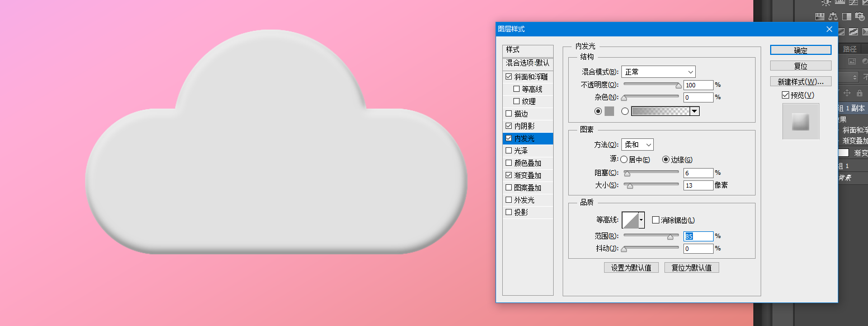Screen dimensions: 868x326
Task: Click the pixel layer filter icon in Layers panel
Action: click(852, 61)
